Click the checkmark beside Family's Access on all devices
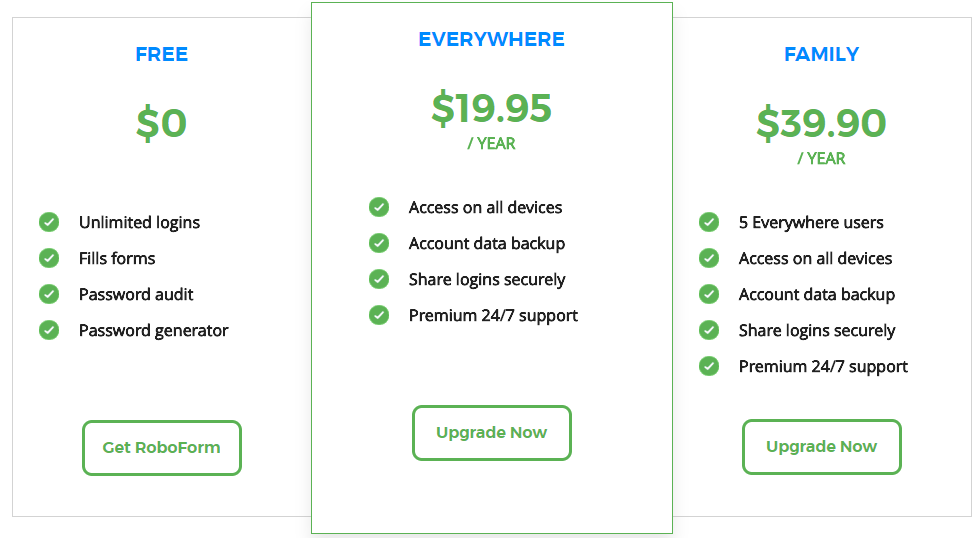This screenshot has width=976, height=538. tap(709, 258)
